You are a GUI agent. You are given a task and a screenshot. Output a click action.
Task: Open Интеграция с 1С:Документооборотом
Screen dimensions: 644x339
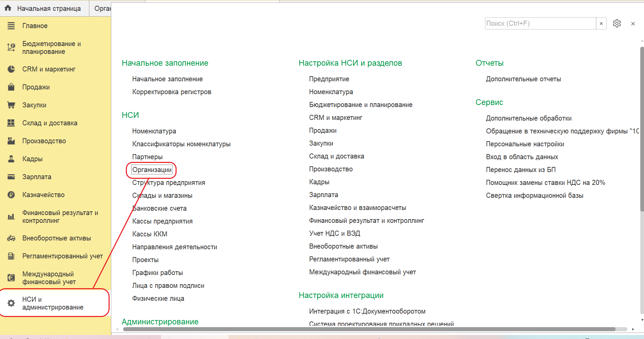pyautogui.click(x=367, y=311)
